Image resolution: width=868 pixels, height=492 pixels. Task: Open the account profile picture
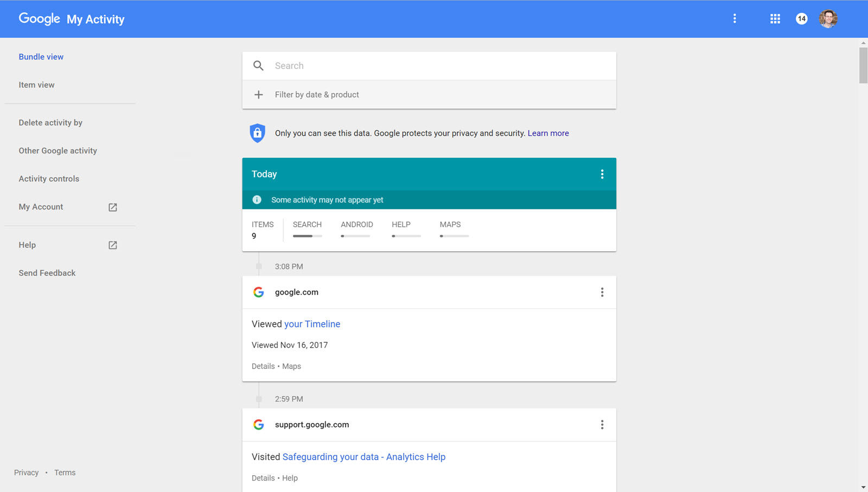[828, 18]
